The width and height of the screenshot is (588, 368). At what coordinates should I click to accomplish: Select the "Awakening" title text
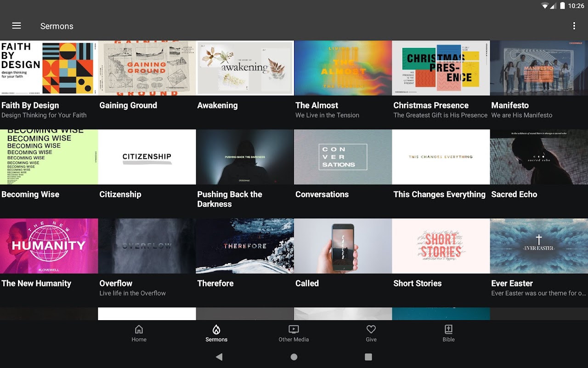pos(218,105)
